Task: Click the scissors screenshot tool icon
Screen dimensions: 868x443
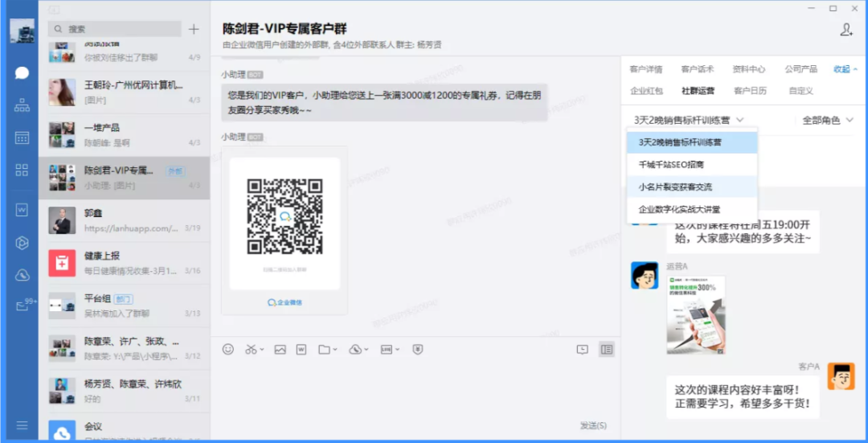Action: pos(251,349)
